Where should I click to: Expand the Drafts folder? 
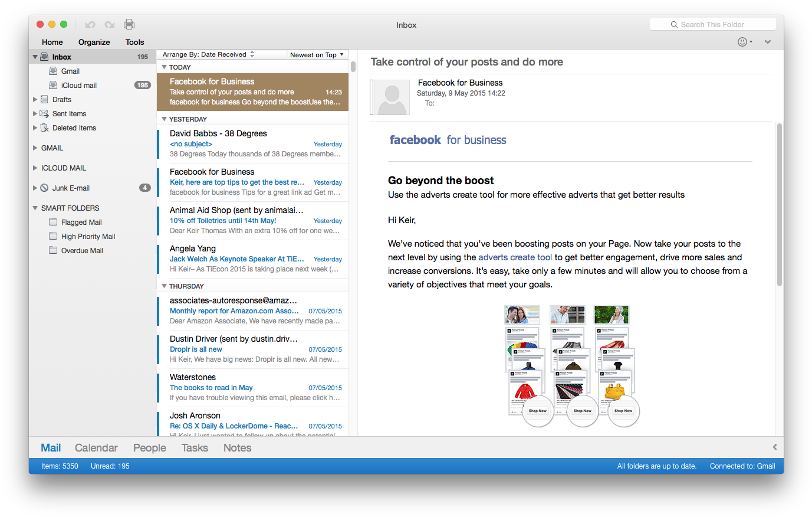[x=35, y=100]
